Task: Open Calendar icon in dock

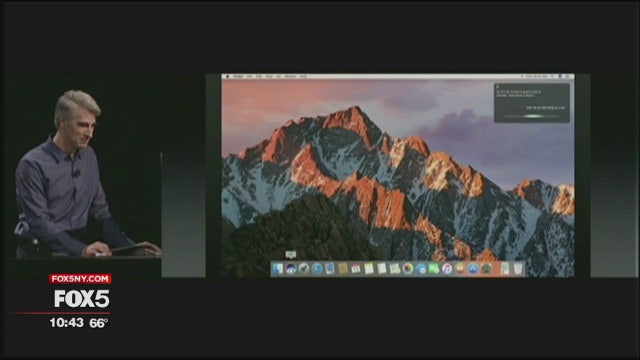Action: click(356, 269)
